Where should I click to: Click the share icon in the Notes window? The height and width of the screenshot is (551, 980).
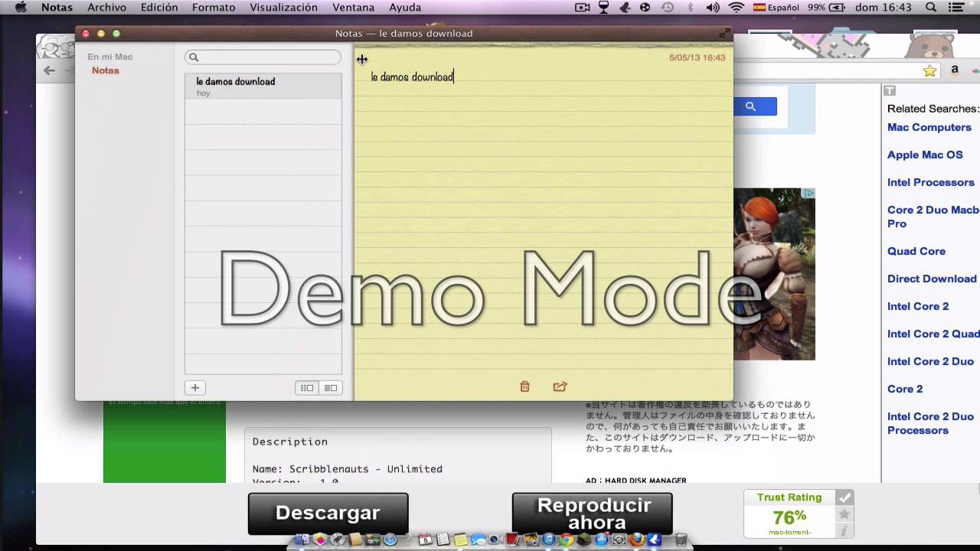pos(560,386)
